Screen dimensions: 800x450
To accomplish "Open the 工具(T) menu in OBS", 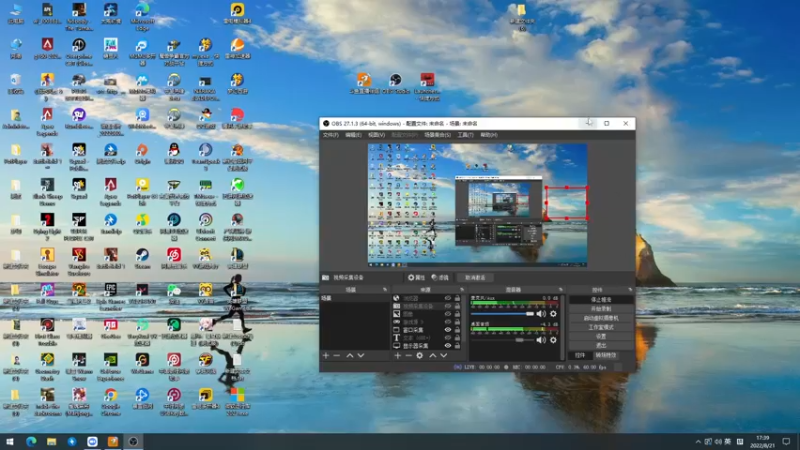I will coord(465,135).
